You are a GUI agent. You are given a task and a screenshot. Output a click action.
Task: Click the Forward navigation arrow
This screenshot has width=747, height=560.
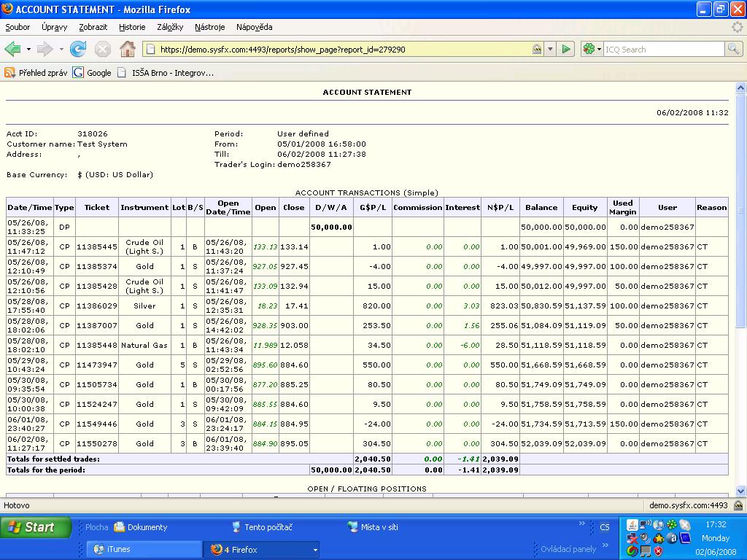(x=44, y=49)
